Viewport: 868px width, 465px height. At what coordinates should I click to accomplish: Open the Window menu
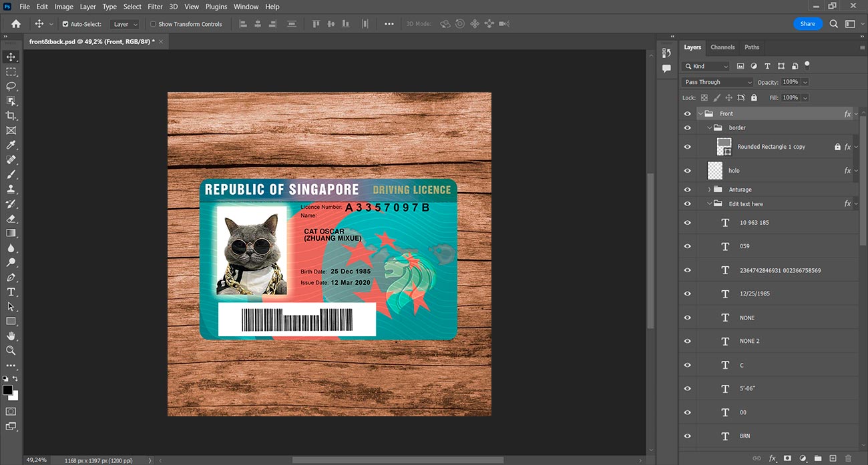[x=246, y=7]
